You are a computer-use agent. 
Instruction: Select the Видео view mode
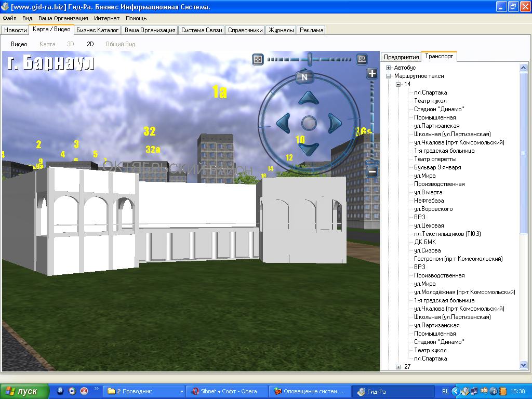coord(19,44)
